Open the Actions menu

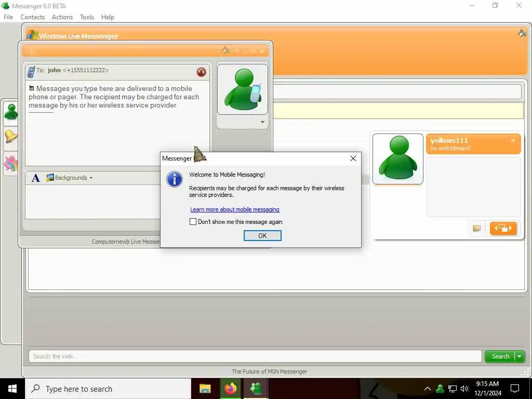click(x=62, y=17)
